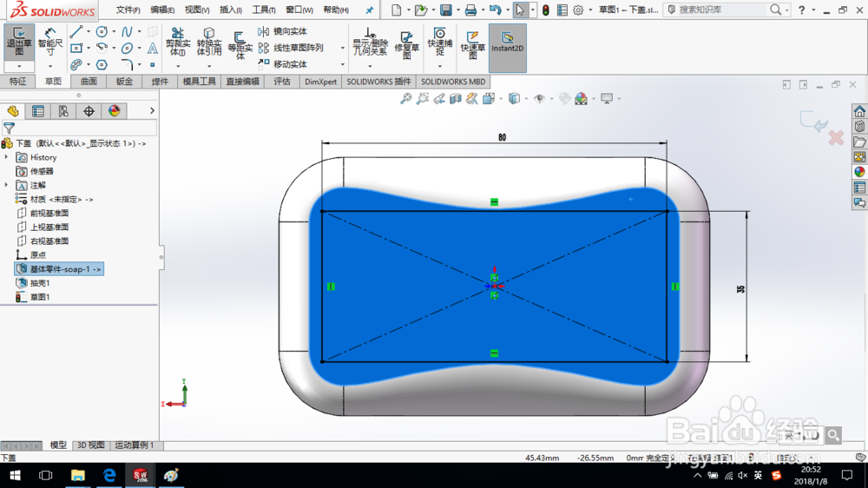Open the Quick Snaps dropdown arrow
868x488 pixels.
tap(439, 67)
